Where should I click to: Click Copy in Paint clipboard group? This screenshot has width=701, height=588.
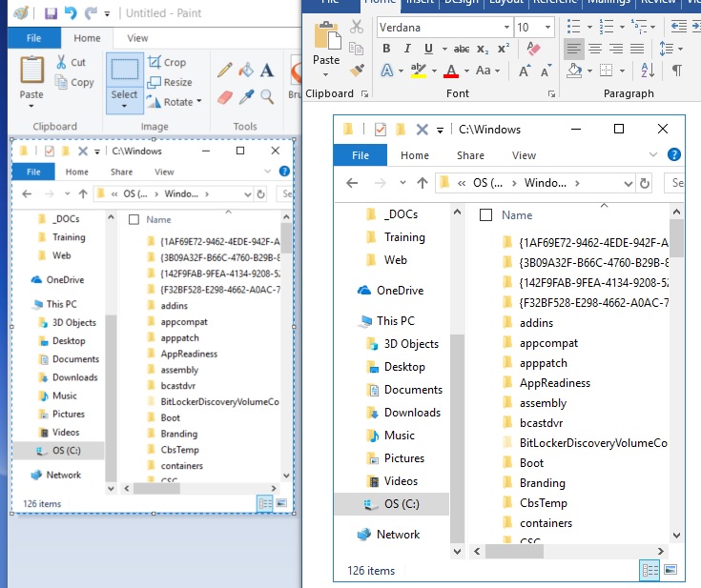tap(74, 82)
